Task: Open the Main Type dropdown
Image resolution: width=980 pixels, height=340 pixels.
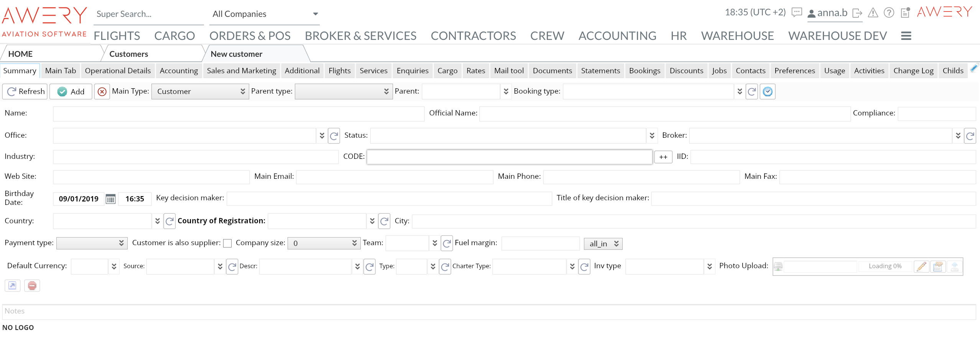Action: pyautogui.click(x=200, y=92)
